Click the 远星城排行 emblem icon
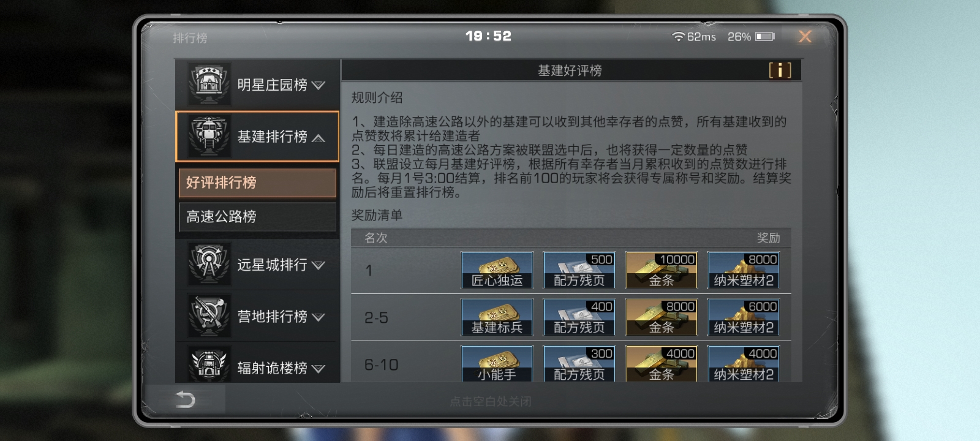Image resolution: width=980 pixels, height=441 pixels. click(x=209, y=264)
